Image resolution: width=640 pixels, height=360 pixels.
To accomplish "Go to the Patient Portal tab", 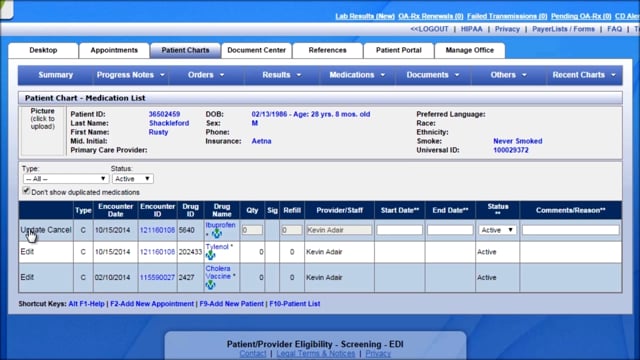I will (398, 50).
